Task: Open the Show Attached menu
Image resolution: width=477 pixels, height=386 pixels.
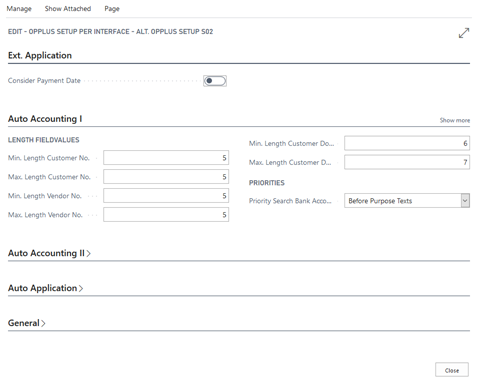Action: point(68,9)
